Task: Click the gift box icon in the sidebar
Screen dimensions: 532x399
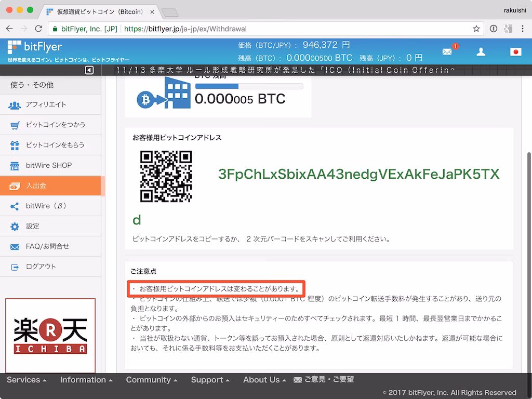Action: (15, 145)
